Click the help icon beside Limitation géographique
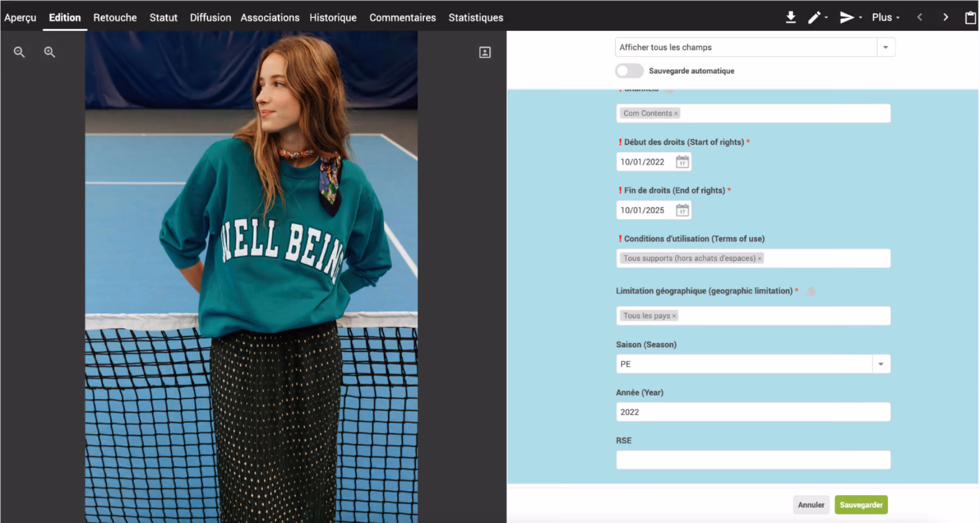The image size is (980, 523). tap(811, 291)
